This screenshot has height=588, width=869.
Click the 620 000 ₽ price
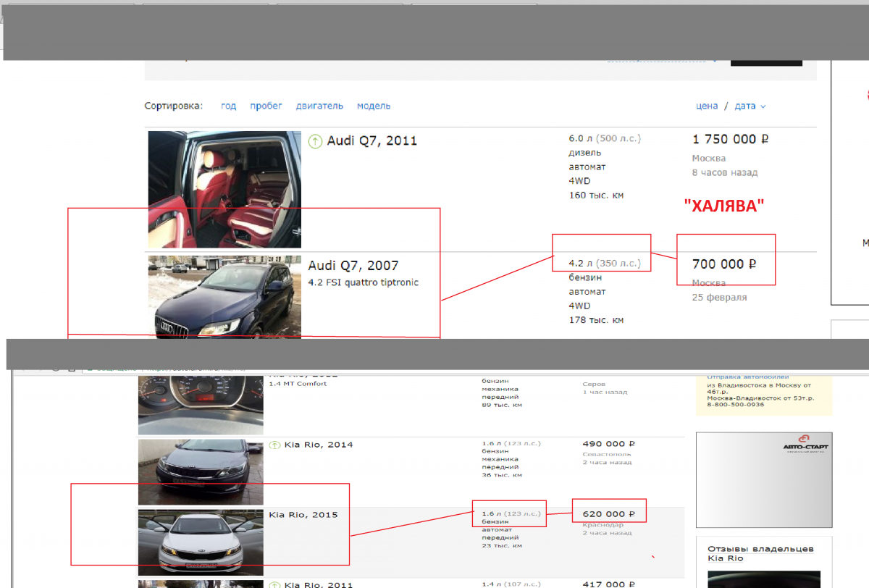(608, 514)
